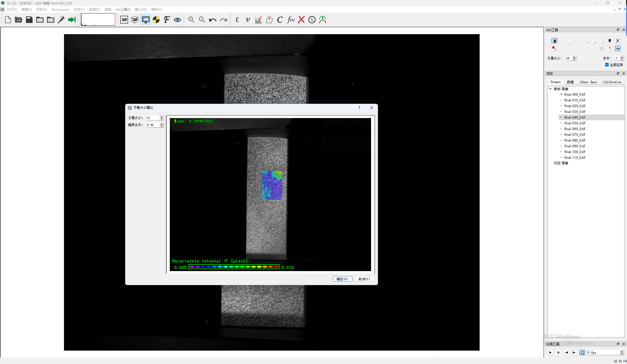Click the strain epsilon toolbar icon
Viewport: 627px width, 364px height.
[237, 20]
